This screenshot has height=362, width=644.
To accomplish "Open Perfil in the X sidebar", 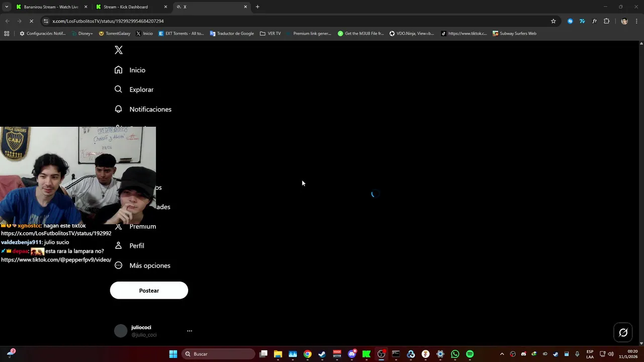I will pyautogui.click(x=130, y=246).
